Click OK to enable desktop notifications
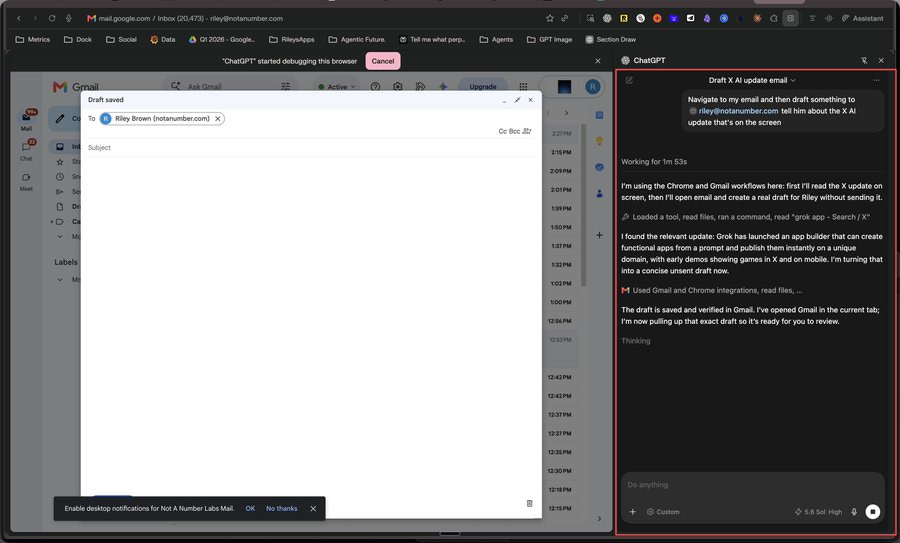 (x=250, y=509)
